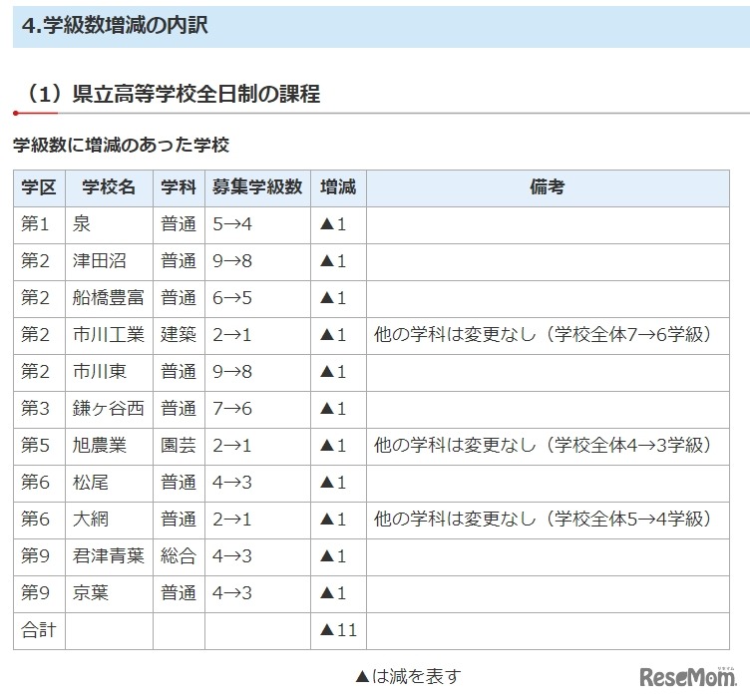Select the school name 君津青葉
This screenshot has width=750, height=700.
tap(109, 556)
